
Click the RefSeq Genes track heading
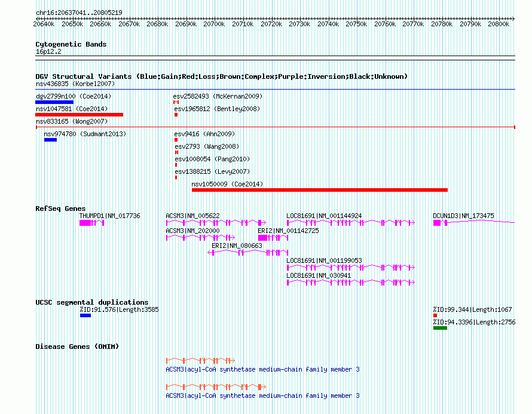pyautogui.click(x=60, y=208)
